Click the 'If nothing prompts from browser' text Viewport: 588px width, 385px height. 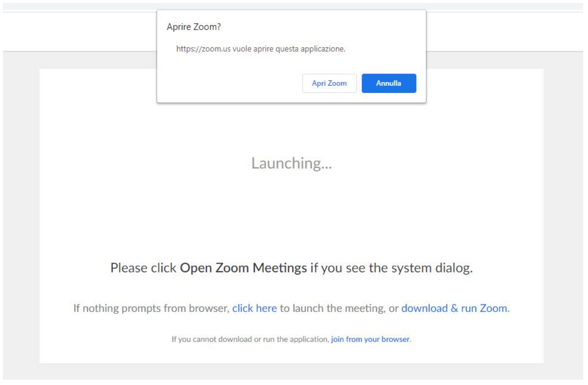pos(151,308)
